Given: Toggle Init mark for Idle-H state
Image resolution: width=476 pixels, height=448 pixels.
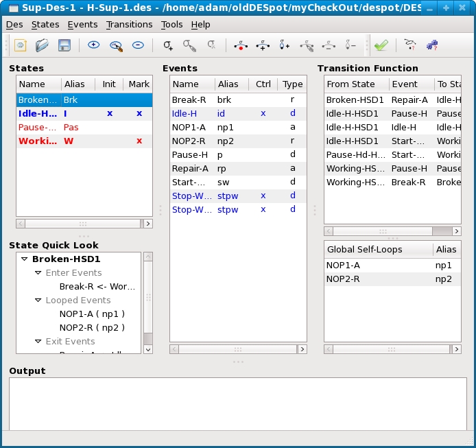Looking at the screenshot, I should tap(109, 113).
